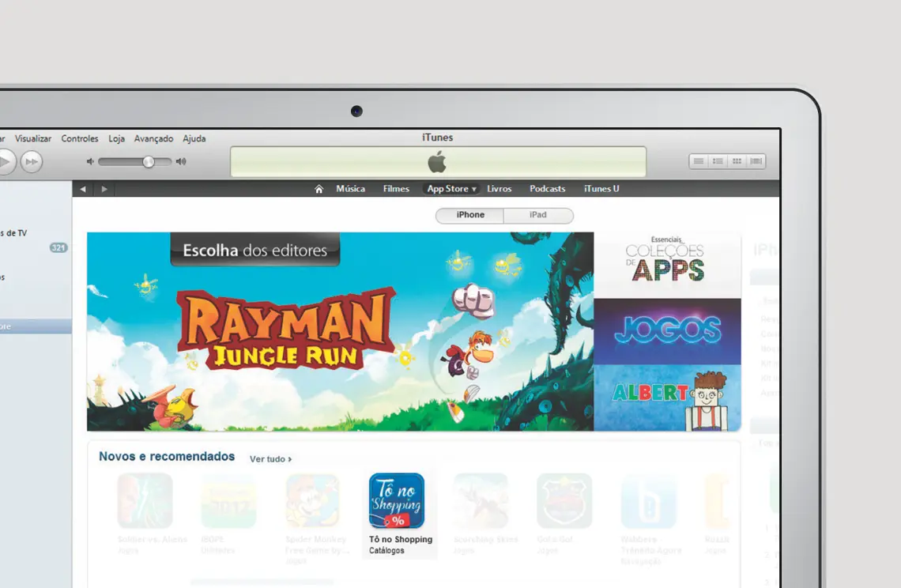Click the Tô no Shopping title text
The image size is (901, 588).
pos(401,539)
